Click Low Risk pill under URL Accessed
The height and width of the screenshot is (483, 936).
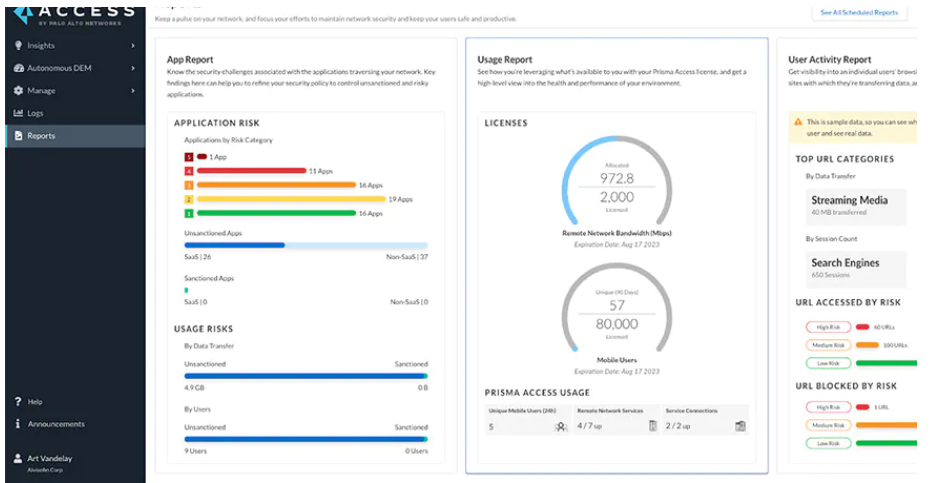(828, 363)
